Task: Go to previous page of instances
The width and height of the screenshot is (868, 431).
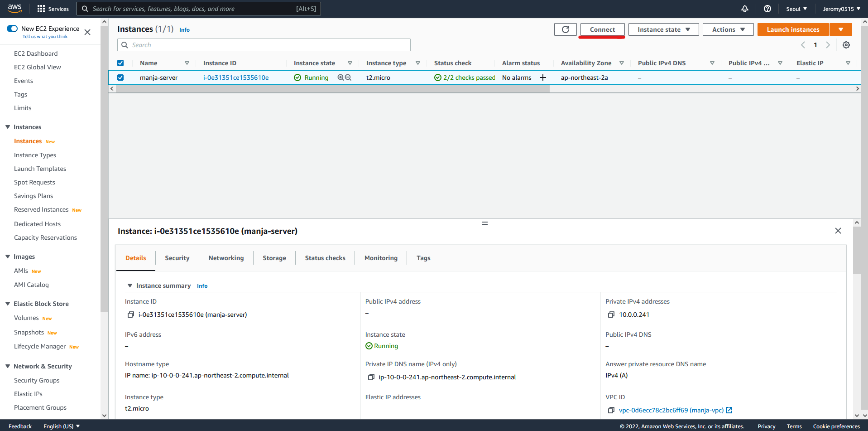Action: pyautogui.click(x=803, y=45)
